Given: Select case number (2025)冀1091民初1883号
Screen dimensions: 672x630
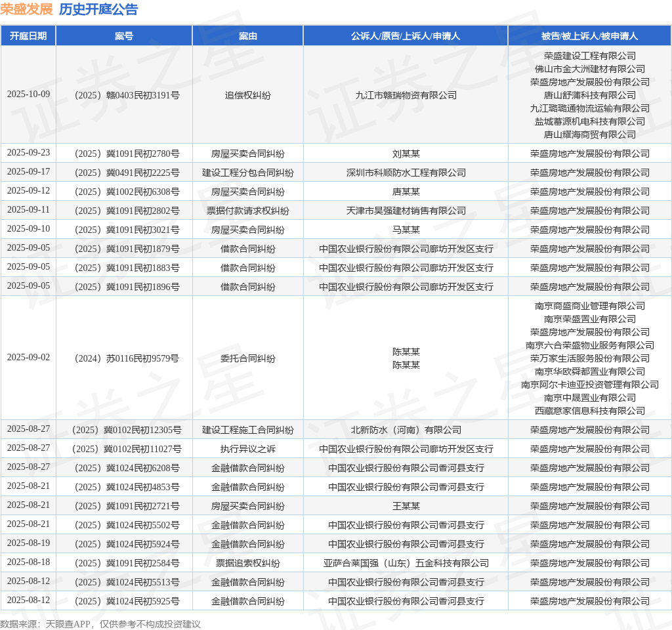Looking at the screenshot, I should point(126,268).
